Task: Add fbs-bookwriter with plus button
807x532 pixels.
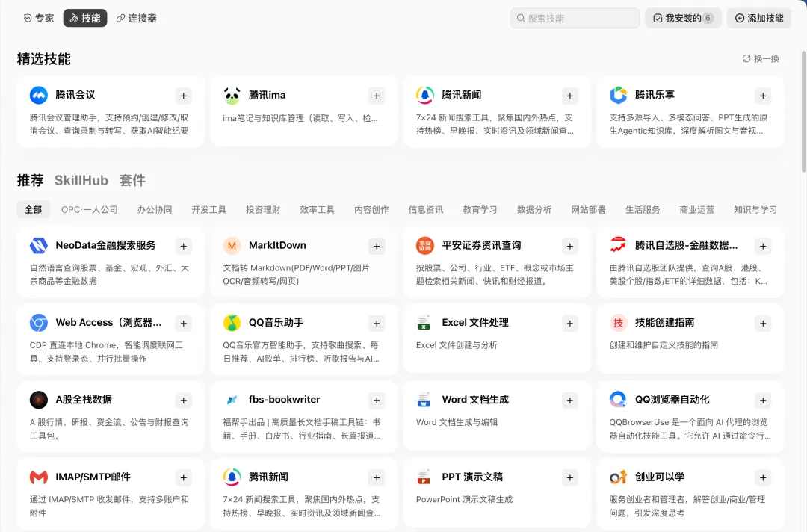Action: [377, 400]
